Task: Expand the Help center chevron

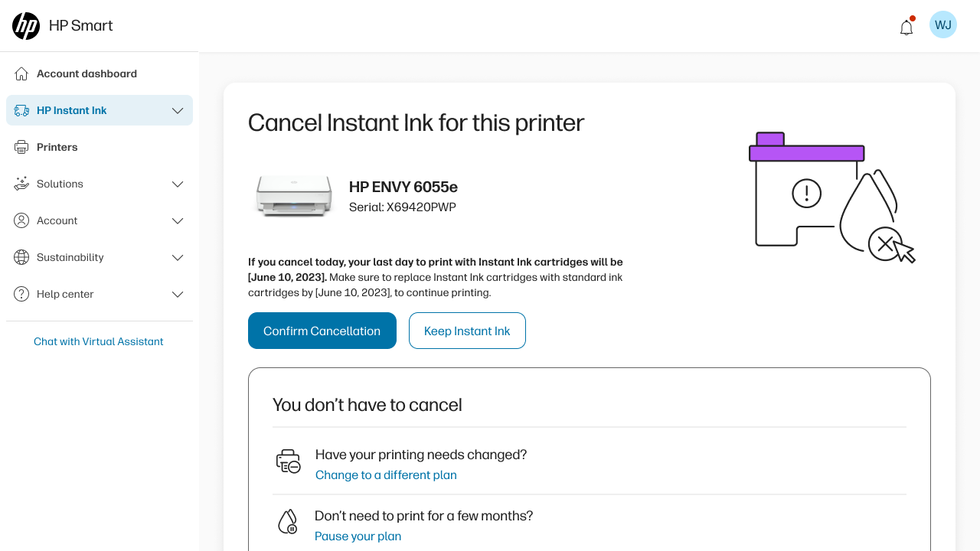Action: click(178, 294)
